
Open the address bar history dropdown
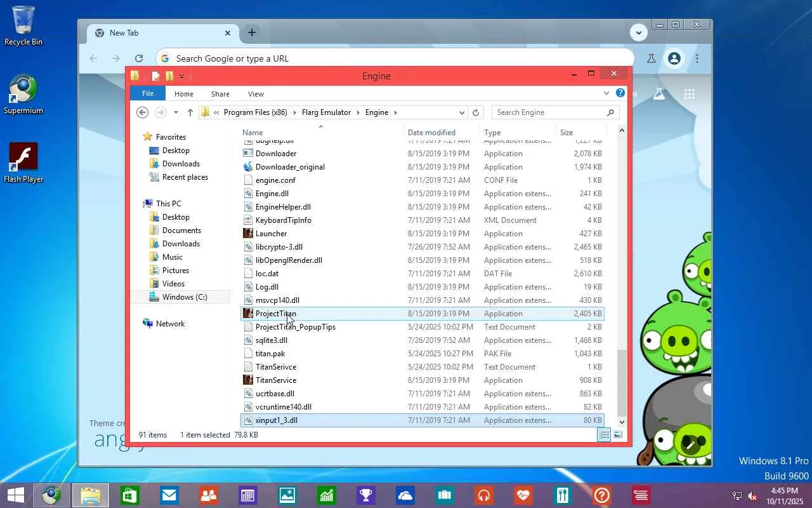coord(462,112)
